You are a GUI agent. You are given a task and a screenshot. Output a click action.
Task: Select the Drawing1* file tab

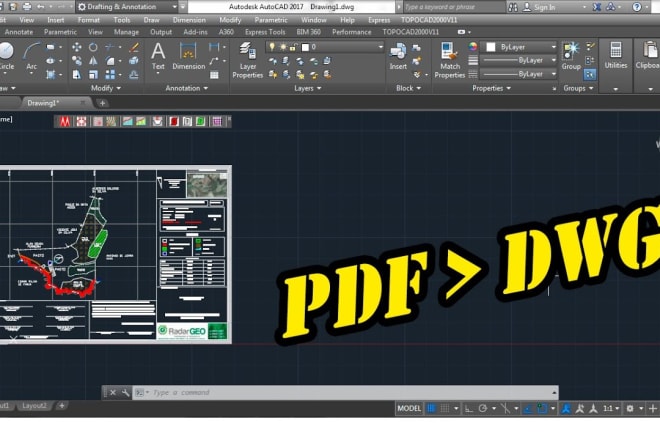click(56, 103)
